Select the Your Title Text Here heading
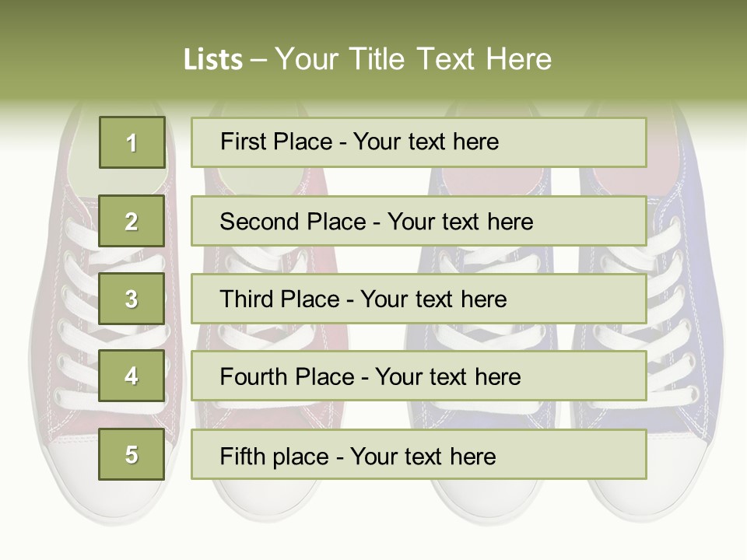 coord(413,59)
